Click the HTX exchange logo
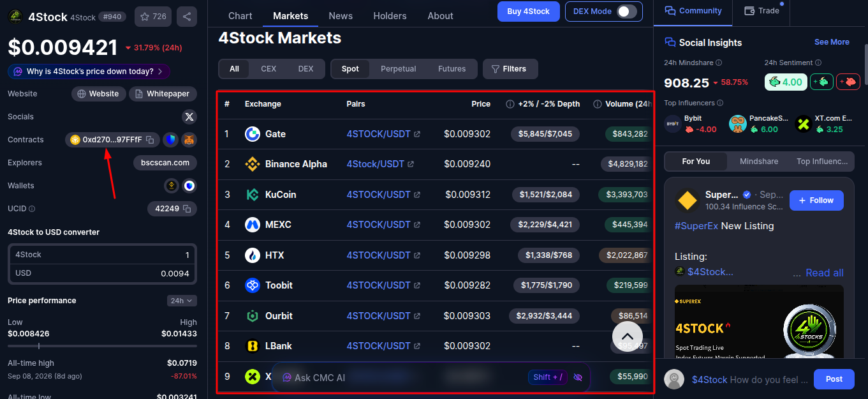Viewport: 868px width, 399px height. click(253, 255)
